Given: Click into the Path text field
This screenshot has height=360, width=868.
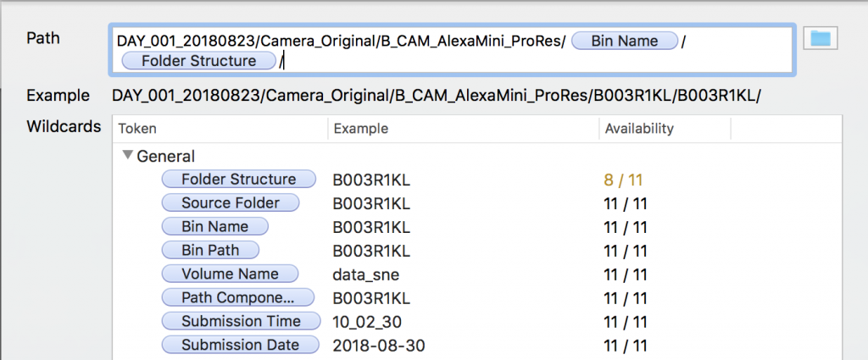Looking at the screenshot, I should pyautogui.click(x=509, y=61).
